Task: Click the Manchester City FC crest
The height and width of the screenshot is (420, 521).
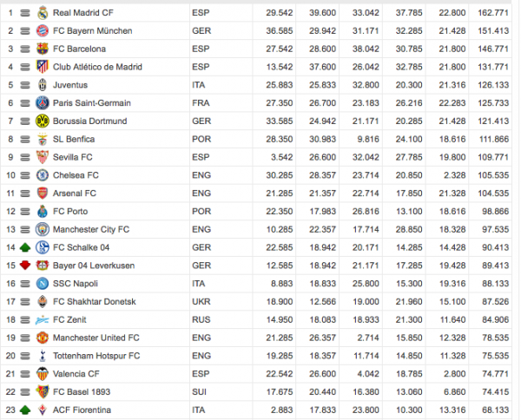Action: tap(42, 229)
